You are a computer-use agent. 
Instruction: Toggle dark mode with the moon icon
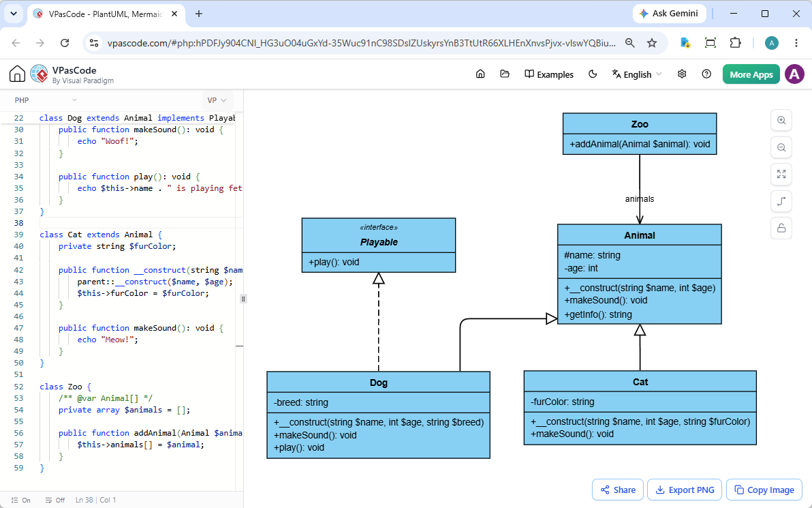593,74
